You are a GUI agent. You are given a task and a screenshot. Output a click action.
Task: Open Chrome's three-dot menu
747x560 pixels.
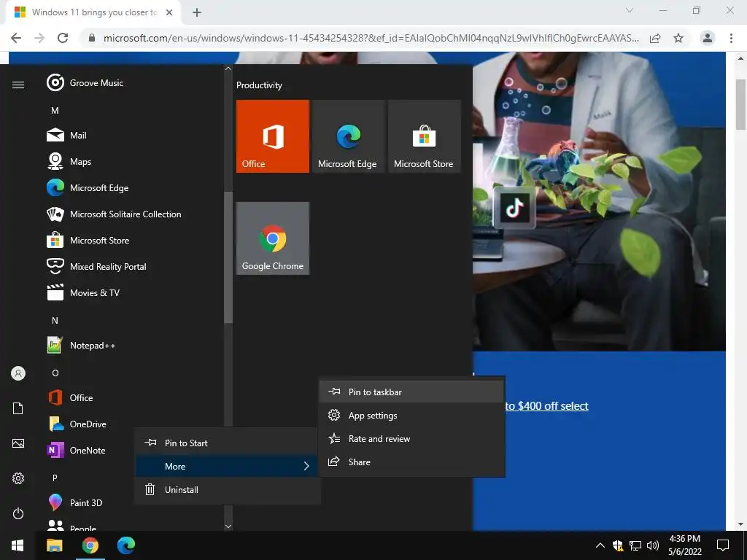tap(731, 38)
